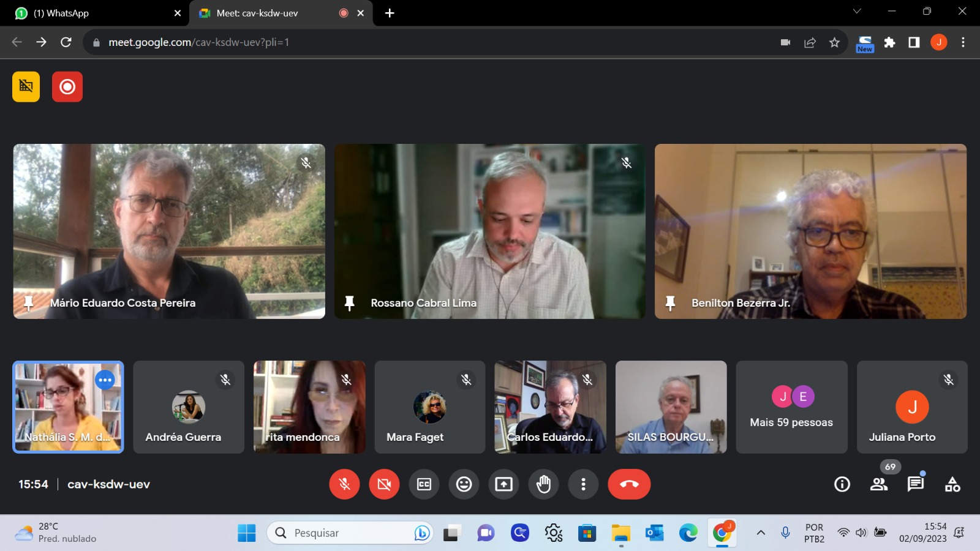This screenshot has height=551, width=980.
Task: Expand tab search chevron in title bar
Action: pyautogui.click(x=857, y=11)
